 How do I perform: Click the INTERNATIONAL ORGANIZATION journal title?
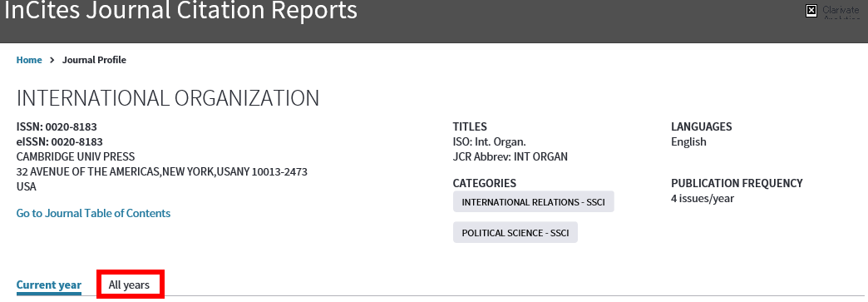pyautogui.click(x=168, y=98)
